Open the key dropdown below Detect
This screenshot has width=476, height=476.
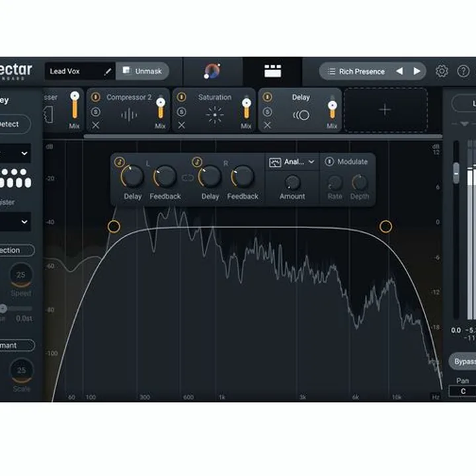15,153
